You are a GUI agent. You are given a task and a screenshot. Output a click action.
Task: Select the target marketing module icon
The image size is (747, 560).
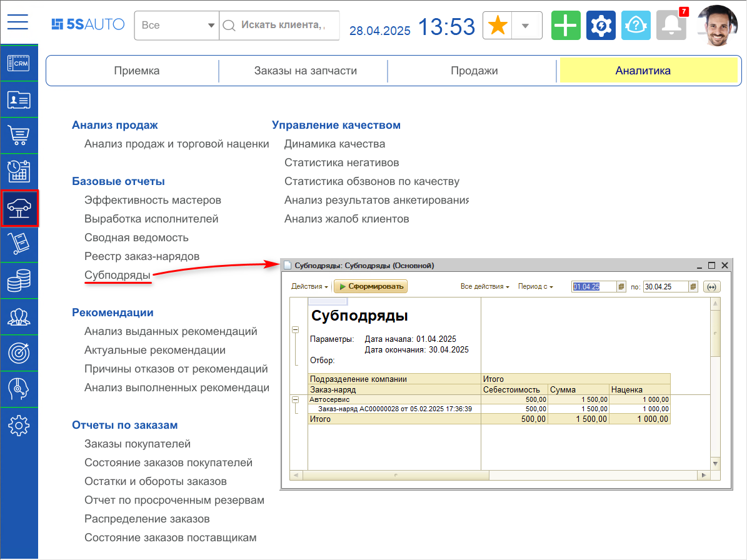pos(19,353)
